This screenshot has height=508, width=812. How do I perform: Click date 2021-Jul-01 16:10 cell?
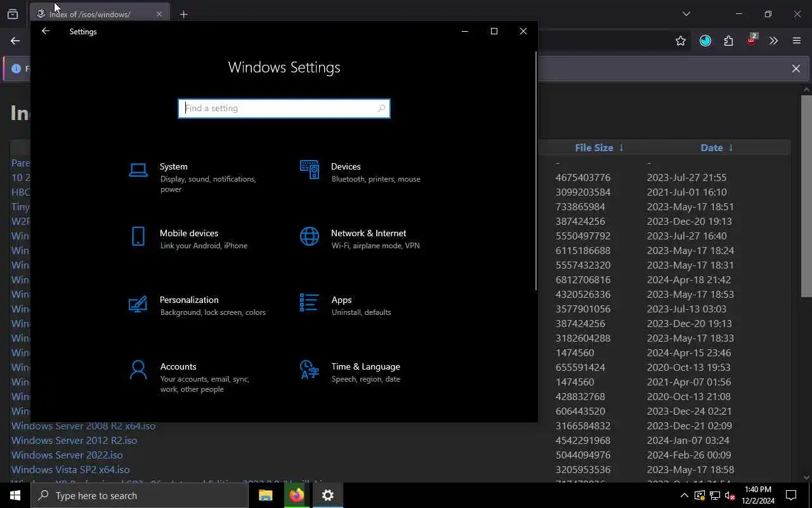click(687, 192)
